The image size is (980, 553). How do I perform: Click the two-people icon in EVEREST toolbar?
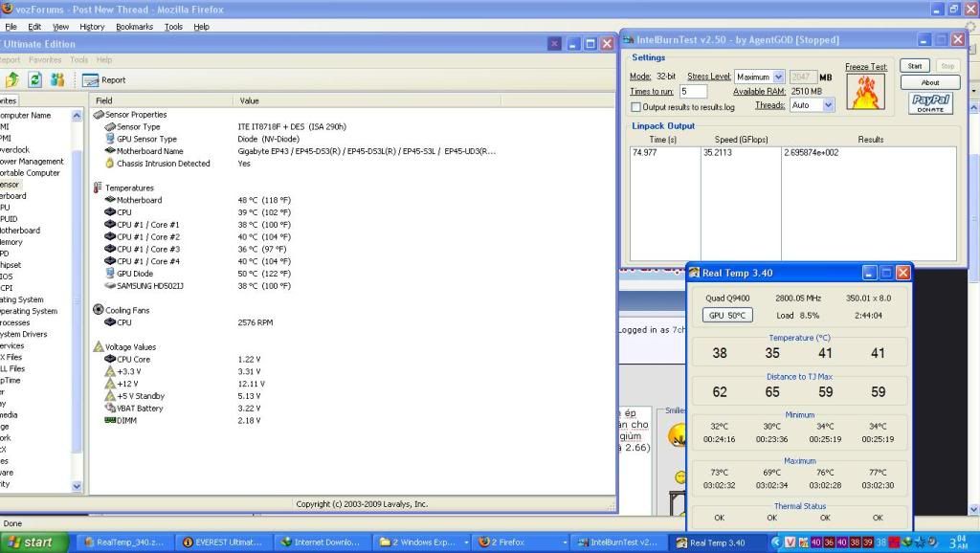[57, 80]
